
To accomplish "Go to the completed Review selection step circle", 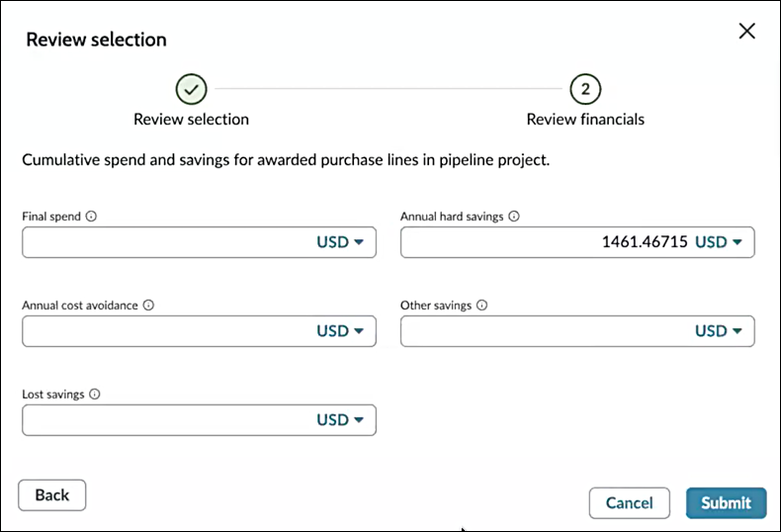I will pyautogui.click(x=191, y=89).
